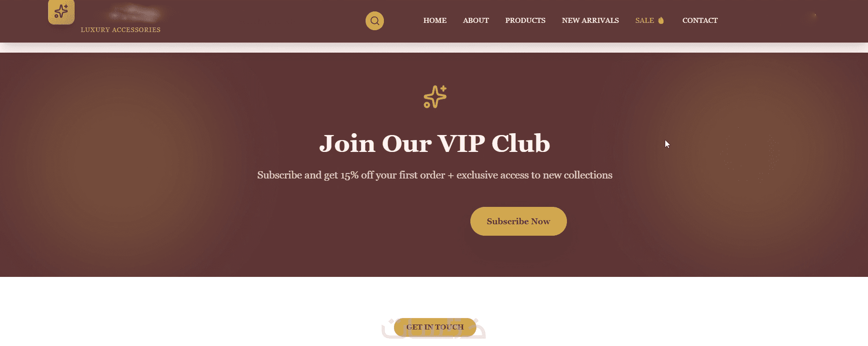Click the Subscribe Now button

pos(518,221)
